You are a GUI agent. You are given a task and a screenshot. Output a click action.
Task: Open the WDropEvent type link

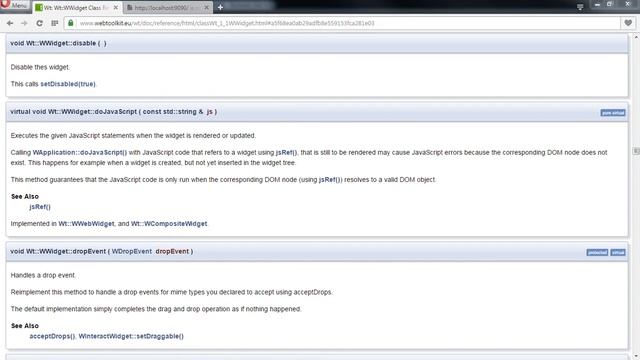click(132, 251)
